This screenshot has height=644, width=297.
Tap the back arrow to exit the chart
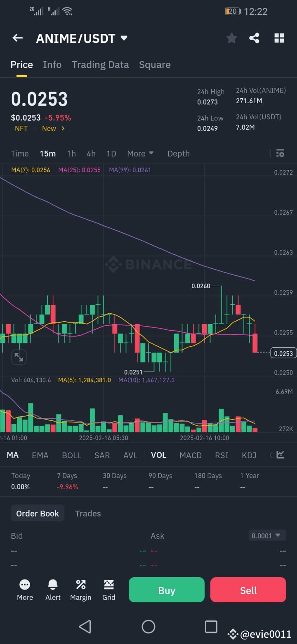click(17, 38)
